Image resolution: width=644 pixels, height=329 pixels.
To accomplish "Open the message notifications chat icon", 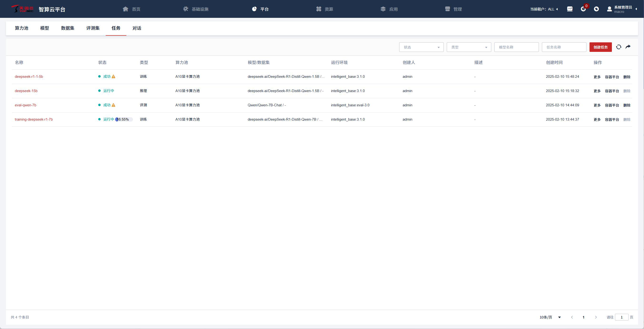I will (583, 9).
